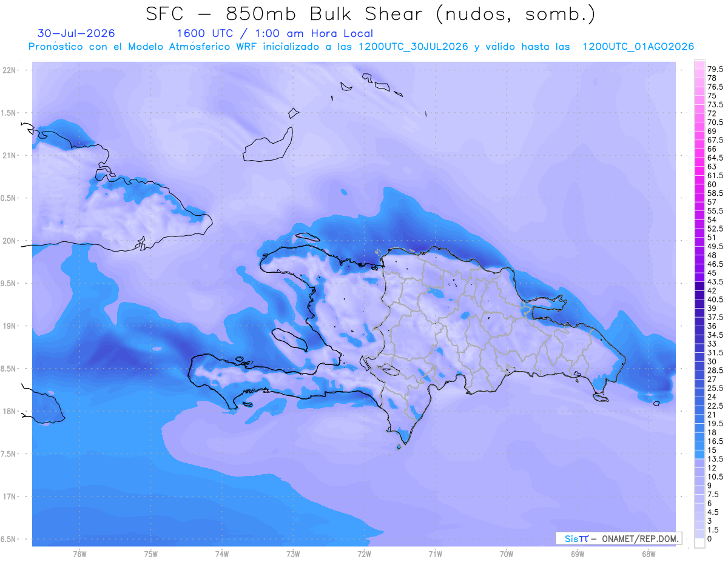Click the 22N latitude label

[10, 70]
